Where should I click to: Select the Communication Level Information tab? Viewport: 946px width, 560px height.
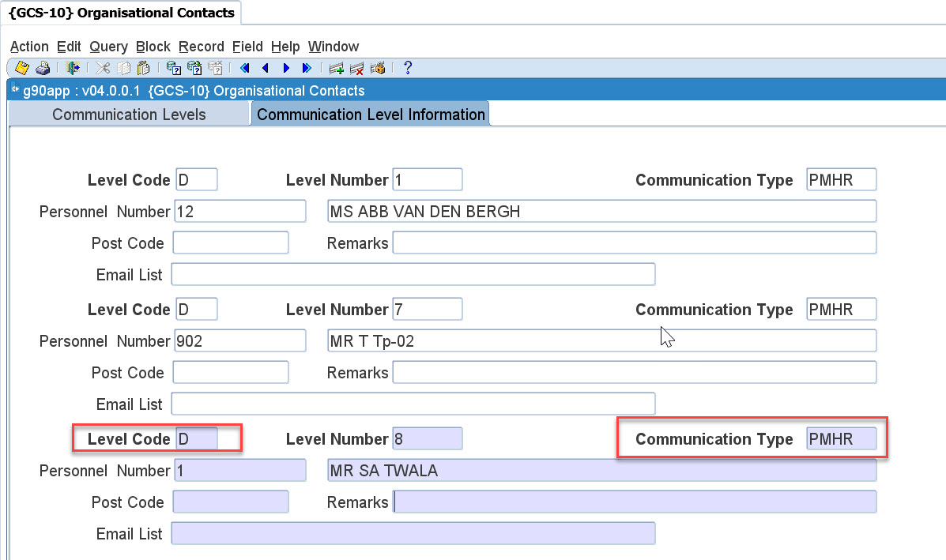tap(371, 115)
